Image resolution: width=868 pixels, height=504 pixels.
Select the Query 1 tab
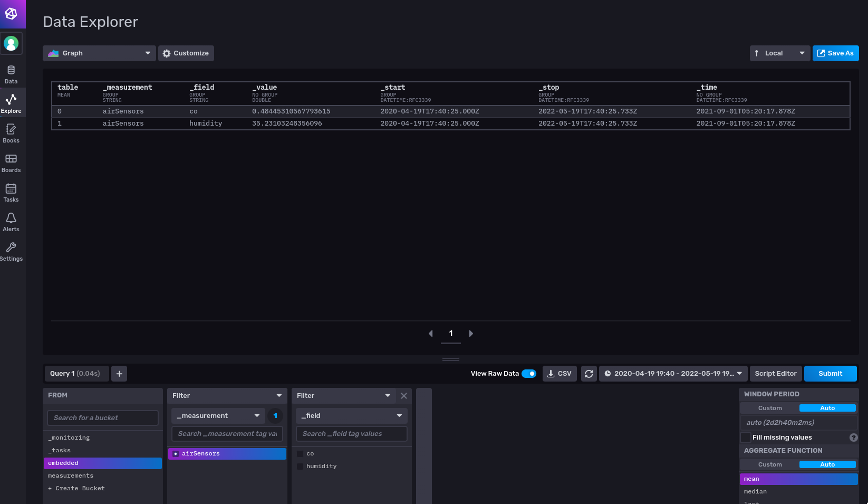tap(76, 374)
